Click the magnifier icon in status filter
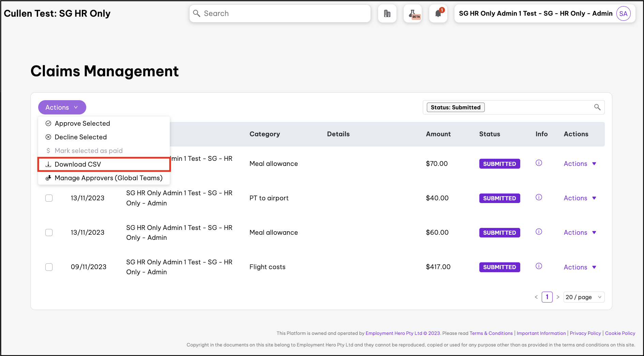 coord(597,107)
